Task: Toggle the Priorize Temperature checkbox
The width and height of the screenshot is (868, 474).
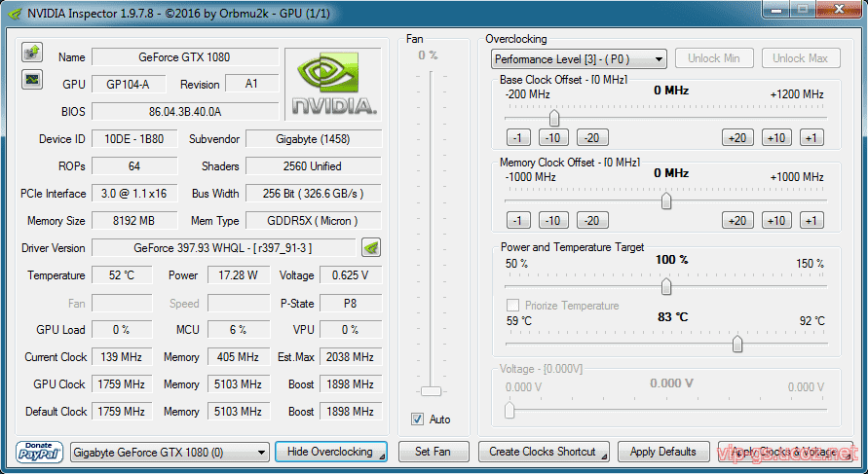Action: coord(512,306)
